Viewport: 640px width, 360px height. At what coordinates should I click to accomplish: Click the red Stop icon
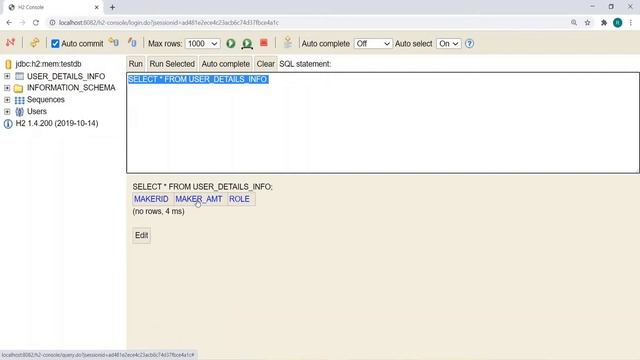(264, 42)
